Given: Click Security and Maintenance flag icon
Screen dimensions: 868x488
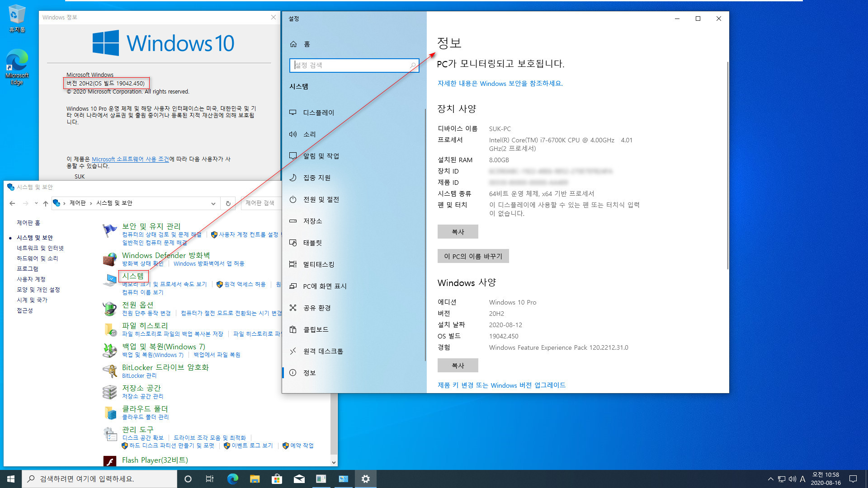Looking at the screenshot, I should pyautogui.click(x=109, y=230).
